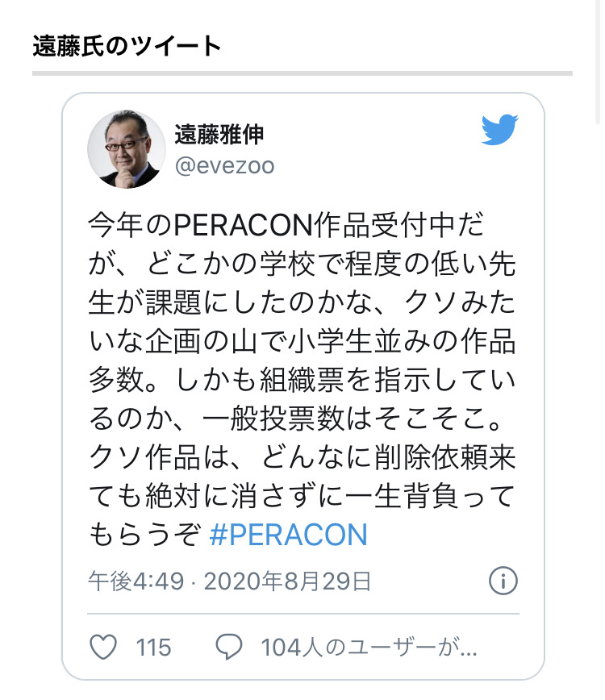This screenshot has width=605, height=700.
Task: Select the 遠藤氏のツイート heading
Action: pyautogui.click(x=127, y=46)
